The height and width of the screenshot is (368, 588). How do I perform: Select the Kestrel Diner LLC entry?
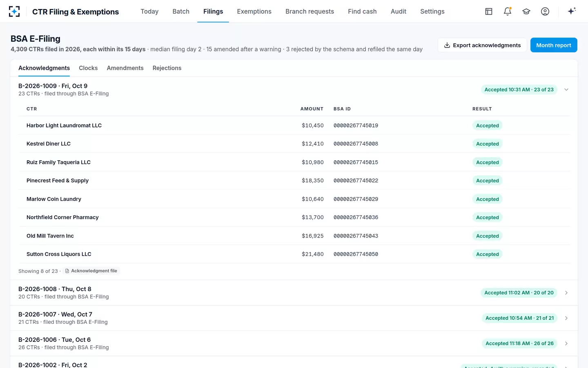294,144
